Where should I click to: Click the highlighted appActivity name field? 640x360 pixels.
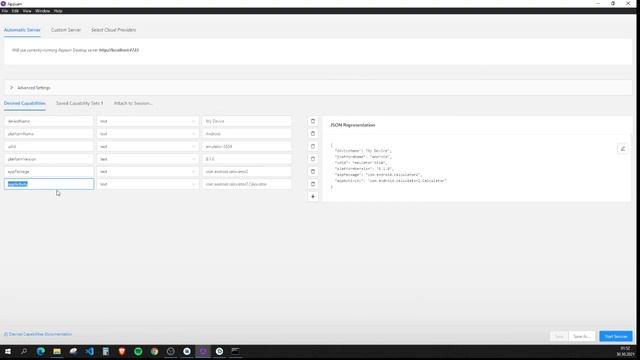point(49,184)
